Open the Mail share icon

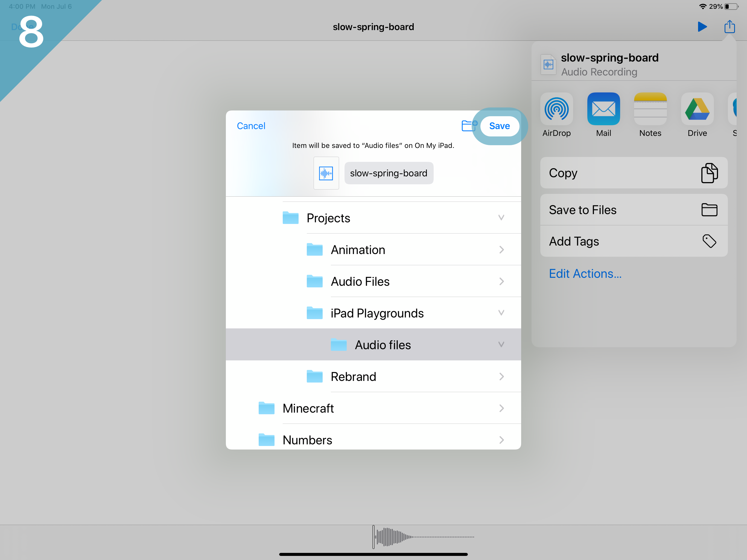click(603, 109)
